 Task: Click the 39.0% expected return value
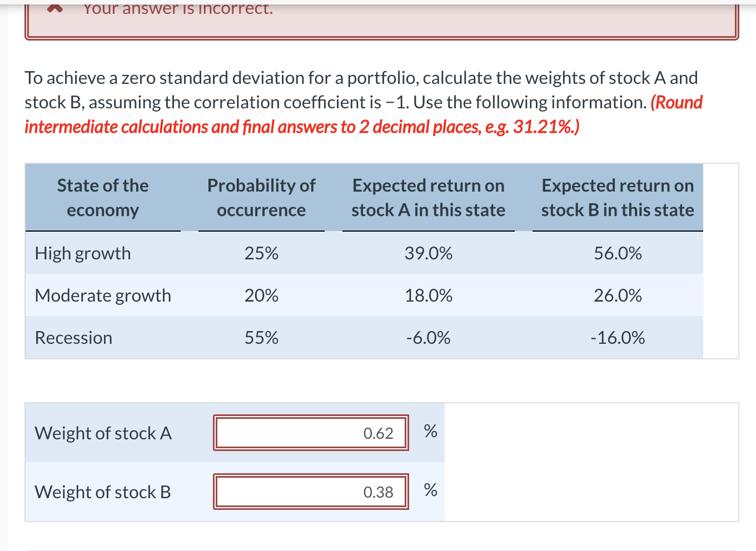[428, 253]
